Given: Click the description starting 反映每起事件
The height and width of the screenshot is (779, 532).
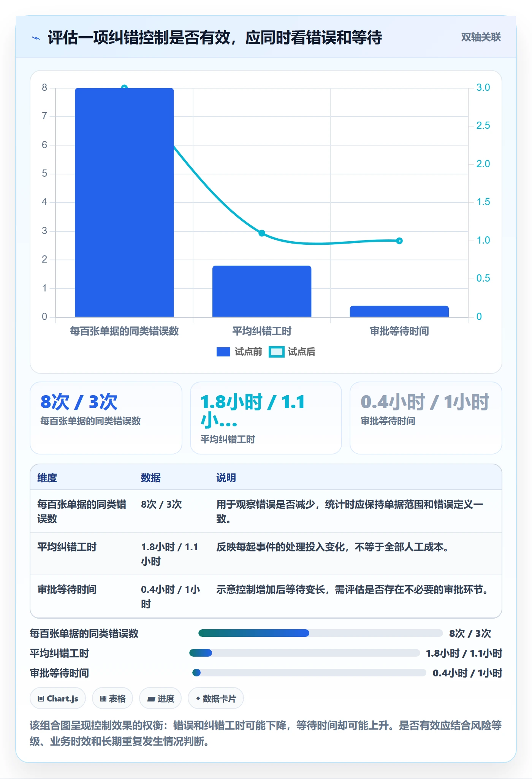Looking at the screenshot, I should click(333, 547).
